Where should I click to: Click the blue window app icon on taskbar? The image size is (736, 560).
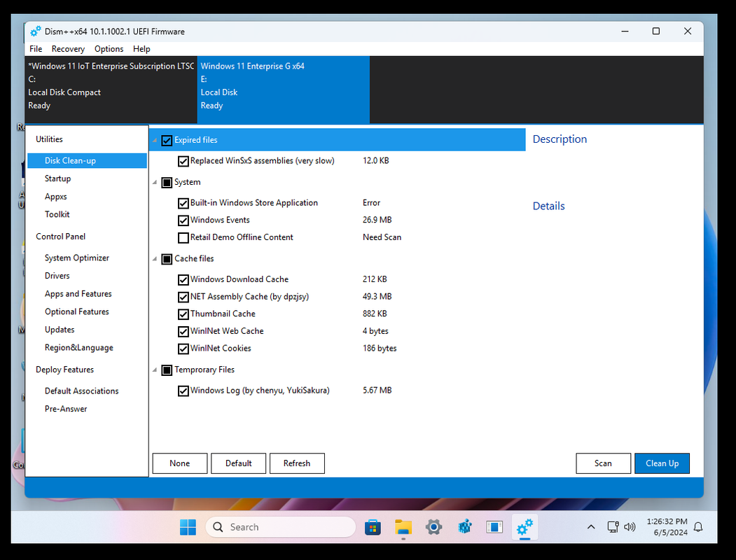point(494,527)
